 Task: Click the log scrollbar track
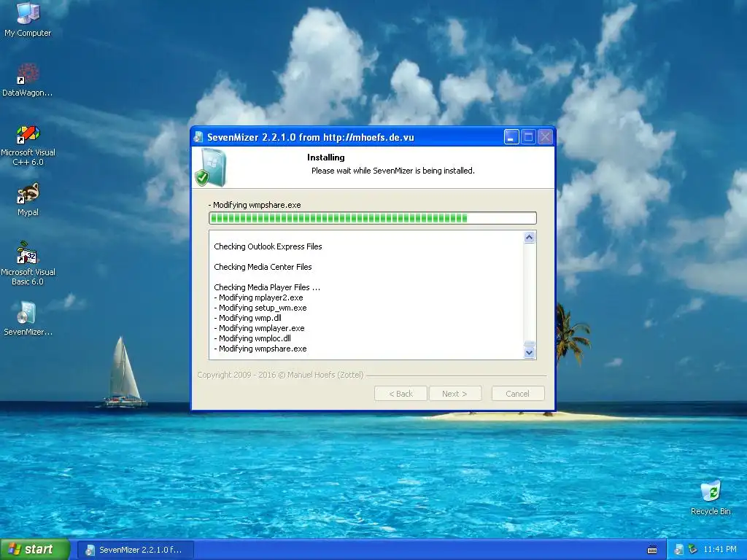click(530, 295)
